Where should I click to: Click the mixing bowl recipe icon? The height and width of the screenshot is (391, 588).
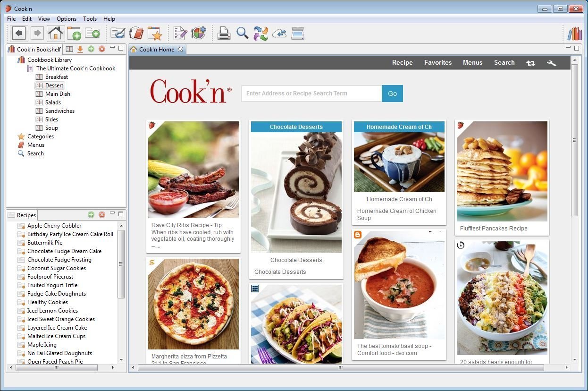(118, 33)
